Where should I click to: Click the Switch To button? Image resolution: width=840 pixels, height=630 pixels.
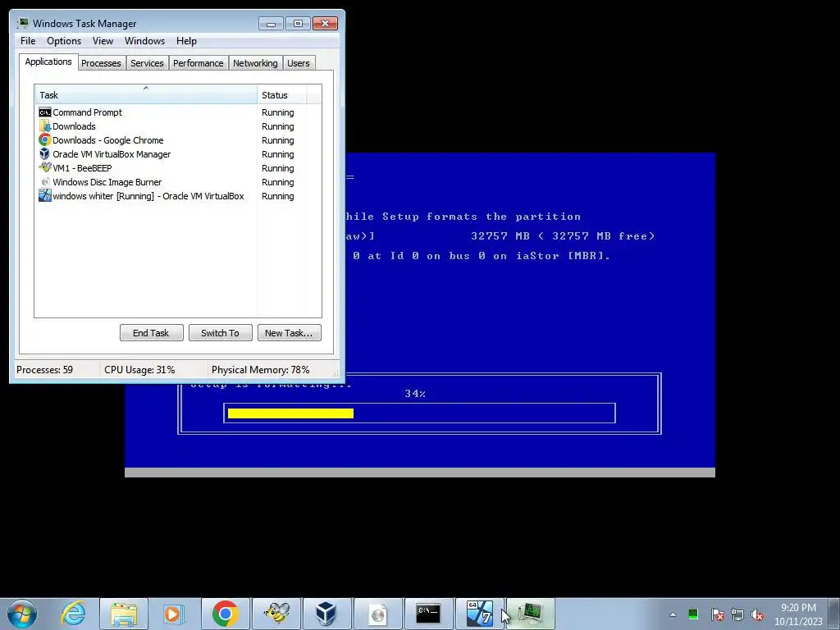pyautogui.click(x=220, y=333)
